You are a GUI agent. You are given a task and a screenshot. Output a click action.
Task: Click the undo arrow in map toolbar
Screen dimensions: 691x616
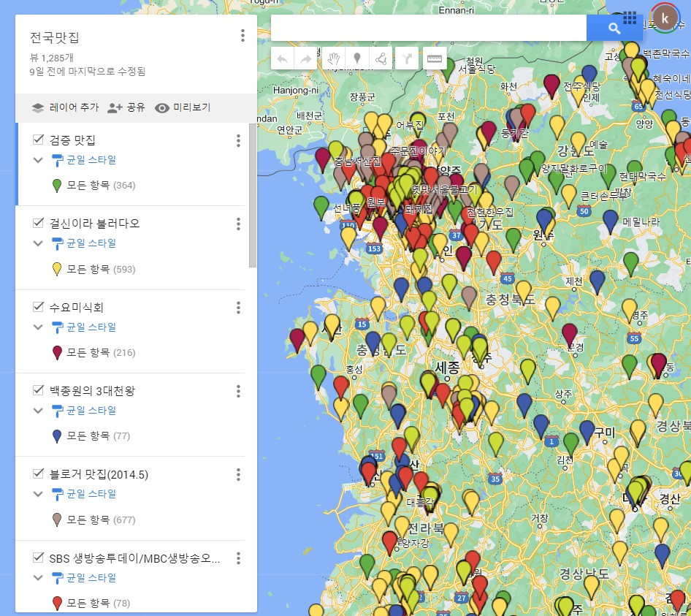[283, 58]
